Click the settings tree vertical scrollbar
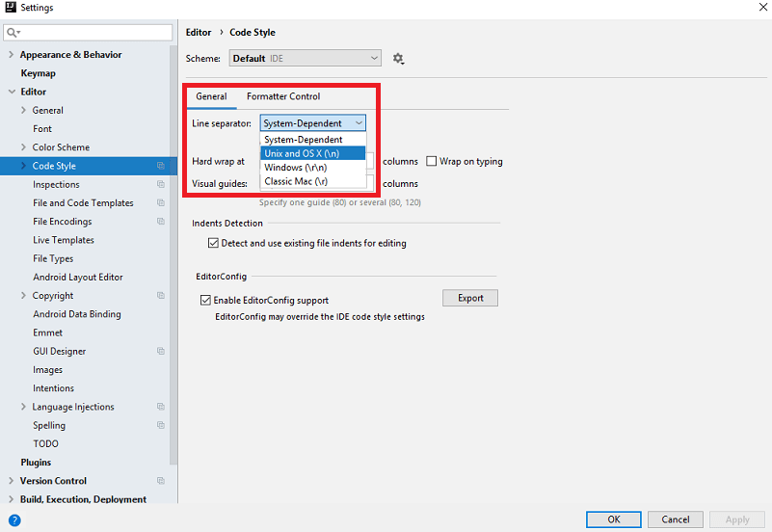 [173, 289]
